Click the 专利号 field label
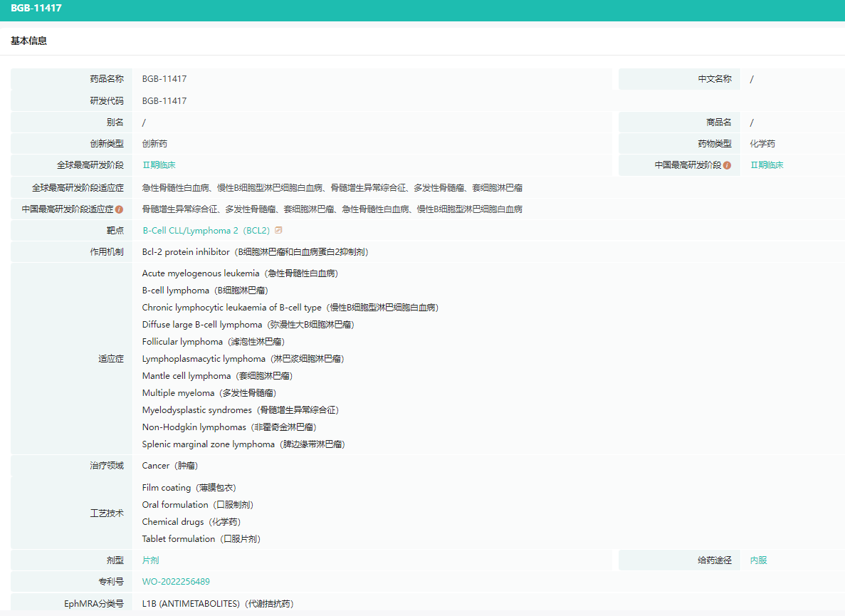 pos(111,582)
